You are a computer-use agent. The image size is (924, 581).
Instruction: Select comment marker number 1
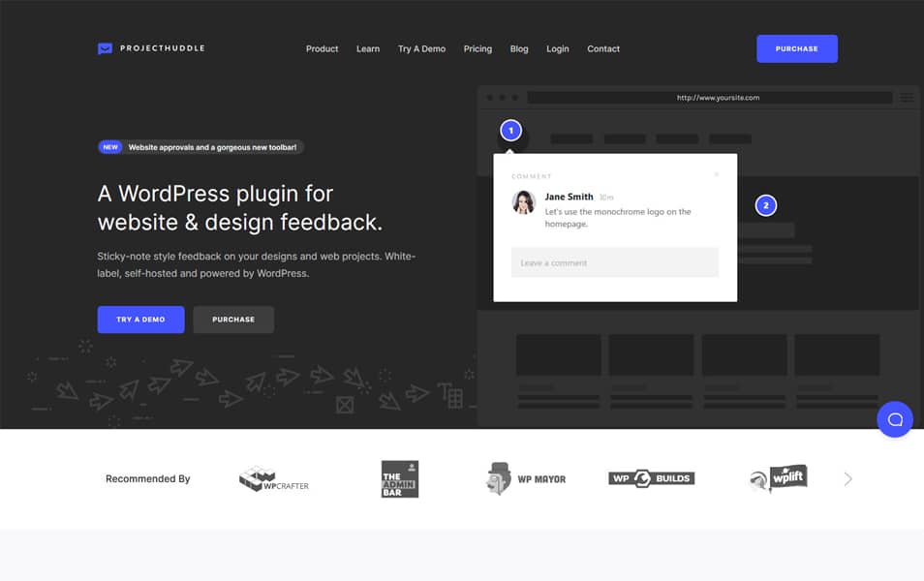point(509,129)
